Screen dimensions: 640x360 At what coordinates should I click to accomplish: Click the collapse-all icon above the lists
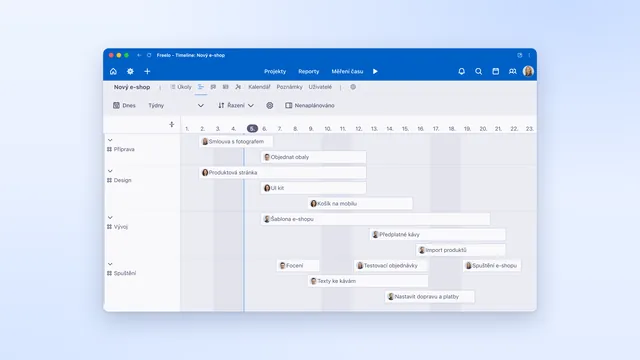pyautogui.click(x=171, y=124)
